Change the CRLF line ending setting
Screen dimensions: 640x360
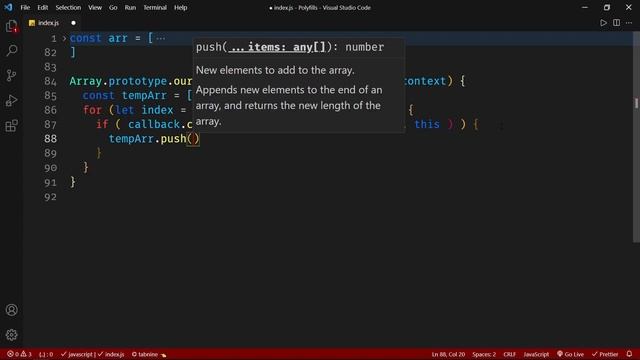click(509, 354)
